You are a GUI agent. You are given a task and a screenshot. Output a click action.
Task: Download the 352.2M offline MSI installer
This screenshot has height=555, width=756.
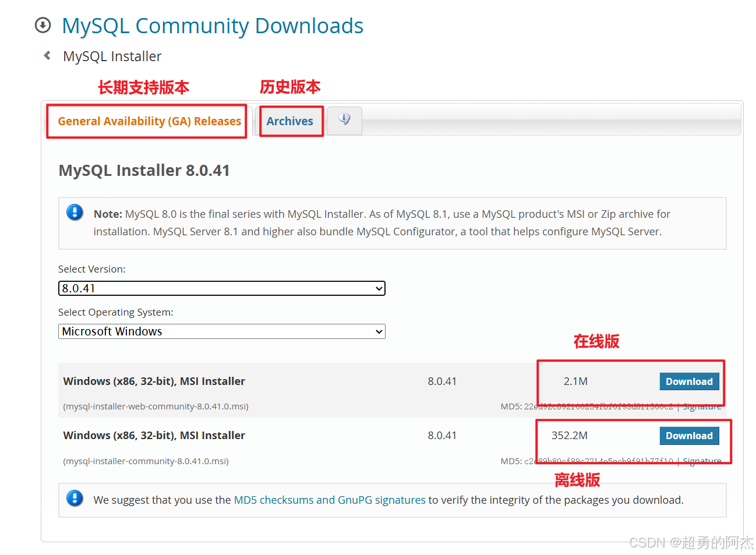tap(689, 436)
